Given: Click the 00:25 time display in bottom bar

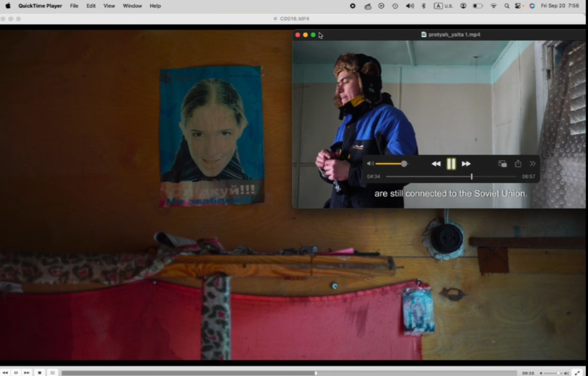Looking at the screenshot, I should point(528,373).
